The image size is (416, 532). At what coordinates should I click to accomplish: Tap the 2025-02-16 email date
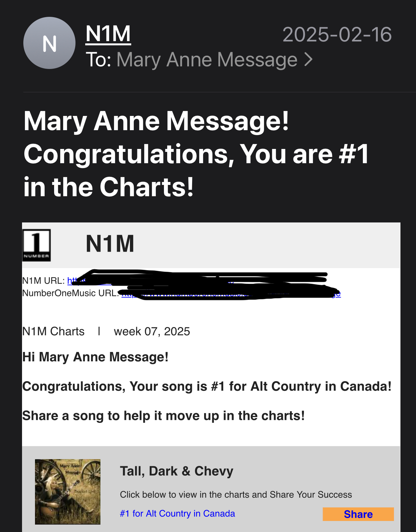337,34
